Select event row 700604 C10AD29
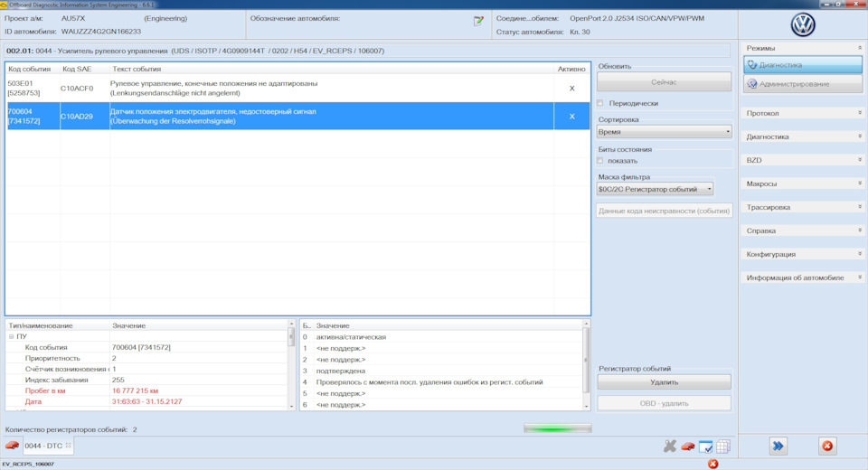Screen dimensions: 868x470 pyautogui.click(x=297, y=116)
